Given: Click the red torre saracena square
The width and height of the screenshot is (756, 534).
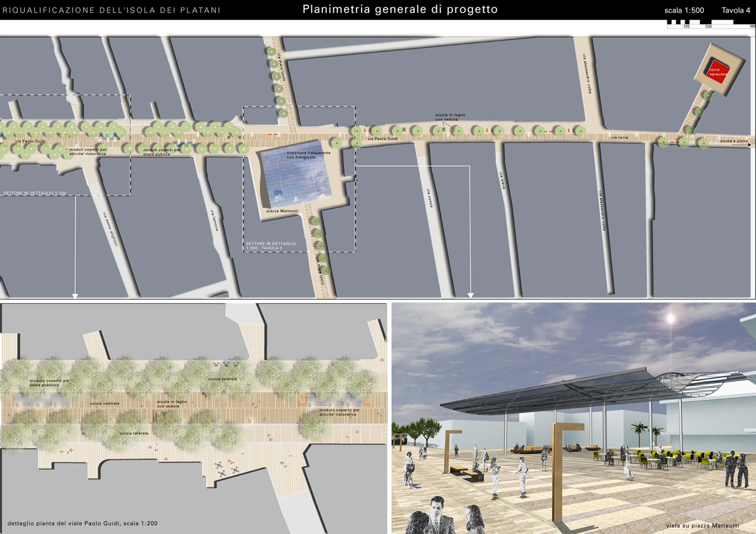Looking at the screenshot, I should tap(719, 70).
